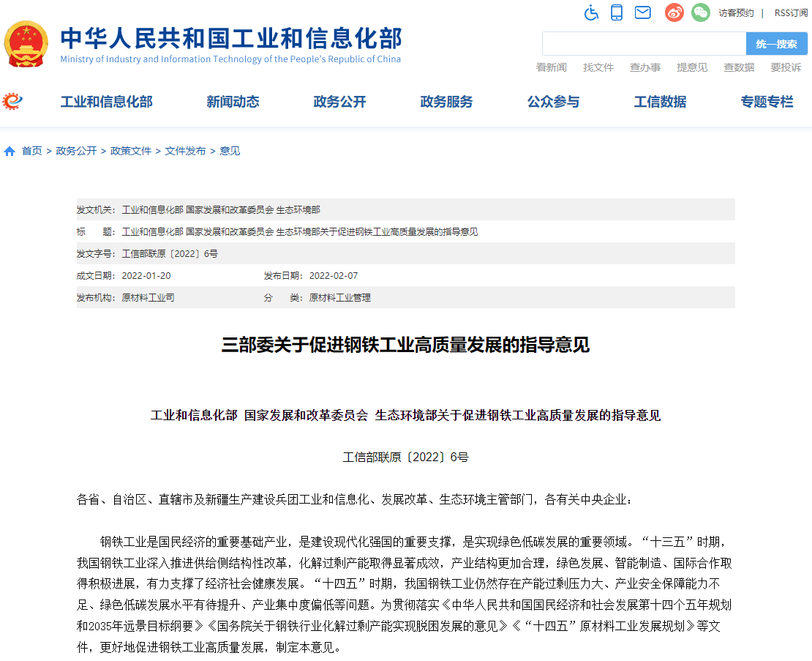
Task: Click the accessibility wheelchair icon
Action: [x=591, y=12]
